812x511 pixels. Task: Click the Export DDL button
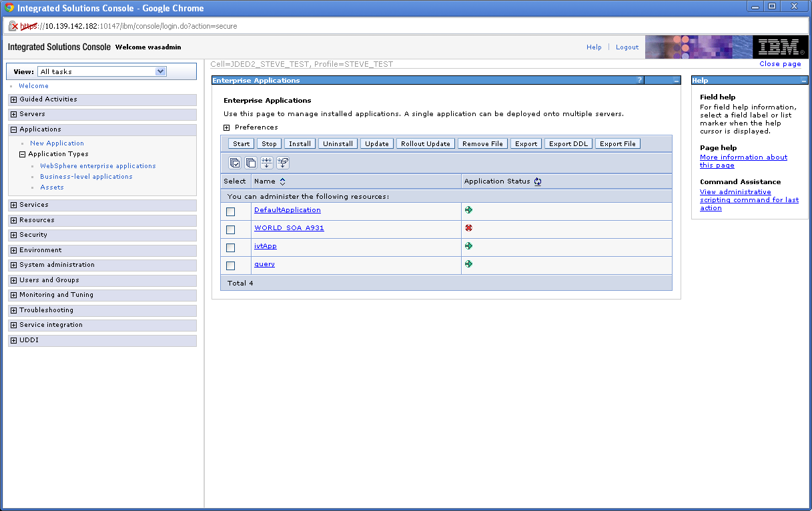tap(568, 143)
